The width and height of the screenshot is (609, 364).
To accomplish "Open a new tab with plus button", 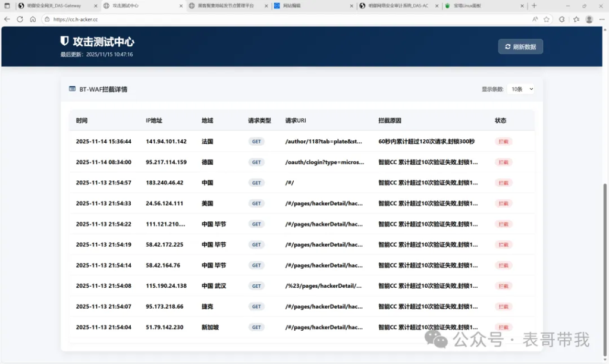I will pos(534,5).
